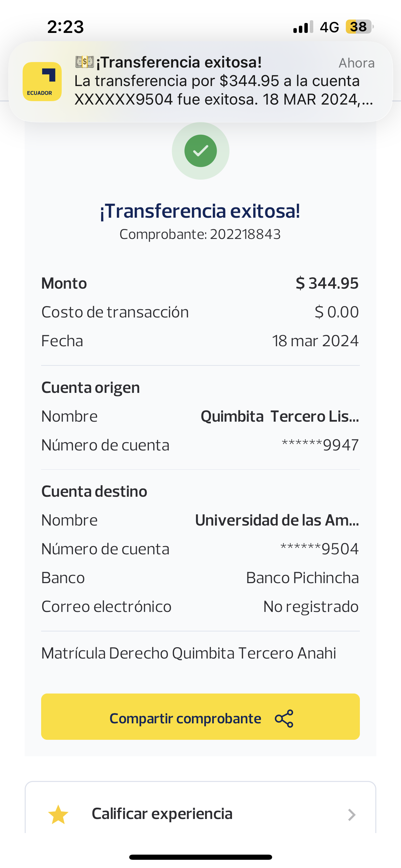Screen dimensions: 401x868
Task: Tap the cellular signal bars icon
Action: pyautogui.click(x=303, y=27)
